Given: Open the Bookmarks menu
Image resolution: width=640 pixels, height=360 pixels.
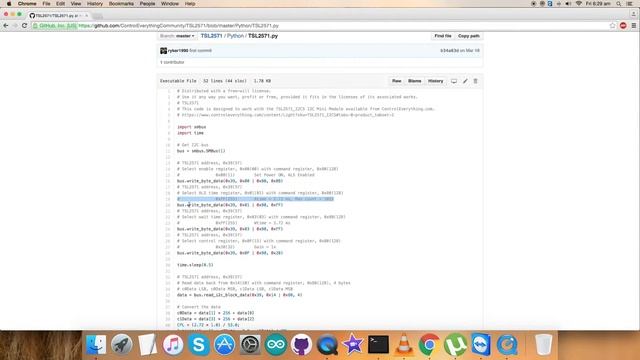Looking at the screenshot, I should 121,4.
